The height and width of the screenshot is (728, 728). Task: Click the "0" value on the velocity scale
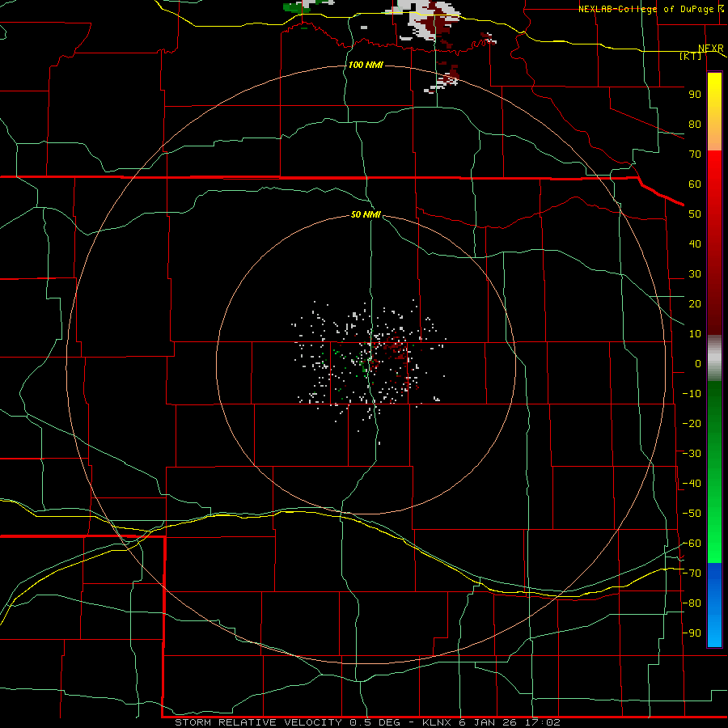[x=698, y=363]
